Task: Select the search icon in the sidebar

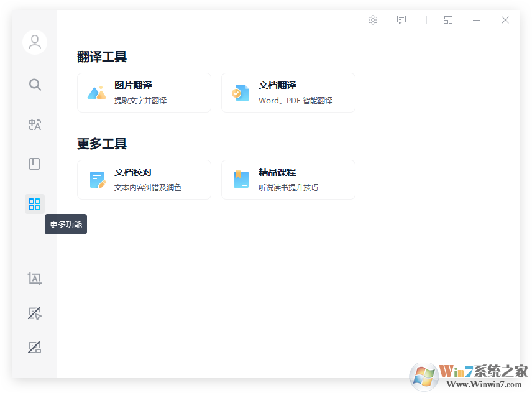Action: point(34,85)
